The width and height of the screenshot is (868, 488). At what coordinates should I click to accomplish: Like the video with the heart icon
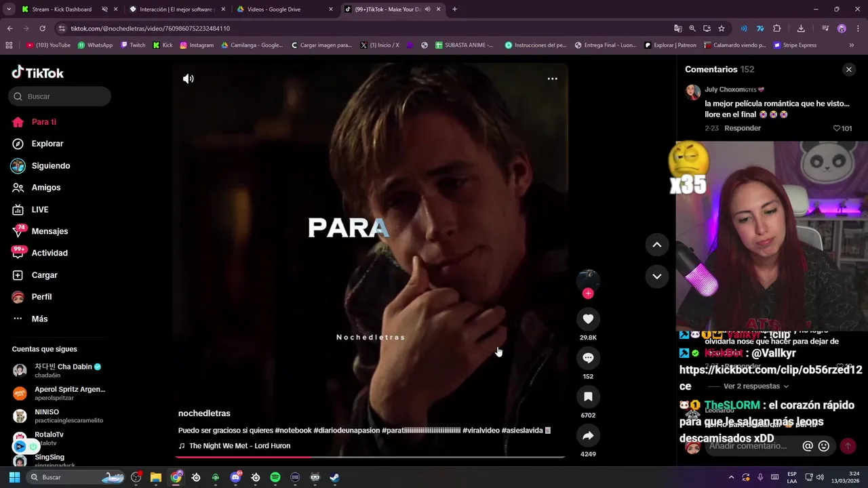click(x=588, y=319)
